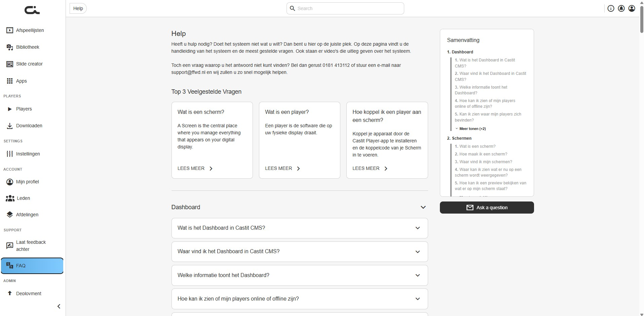Open summary link 'Wat is een scherm?'
Screen dimensions: 644x316
(475, 146)
